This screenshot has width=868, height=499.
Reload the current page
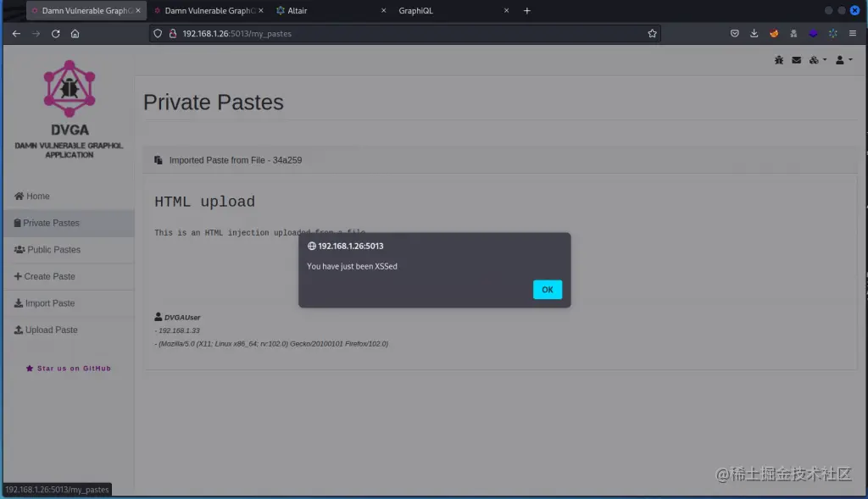coord(55,34)
